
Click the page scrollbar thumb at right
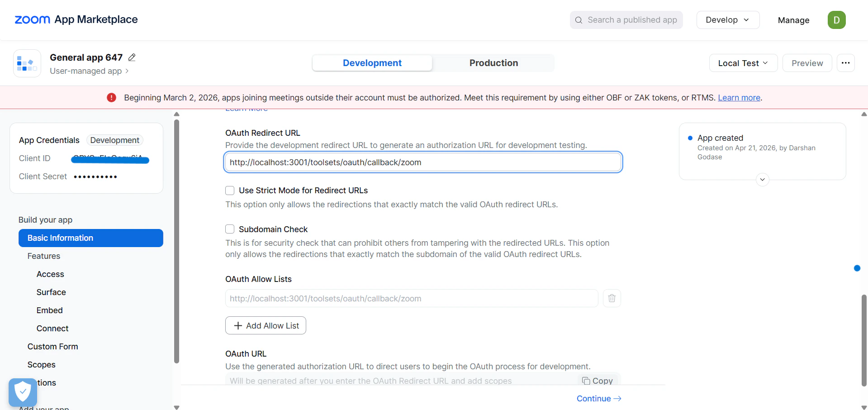(864, 340)
